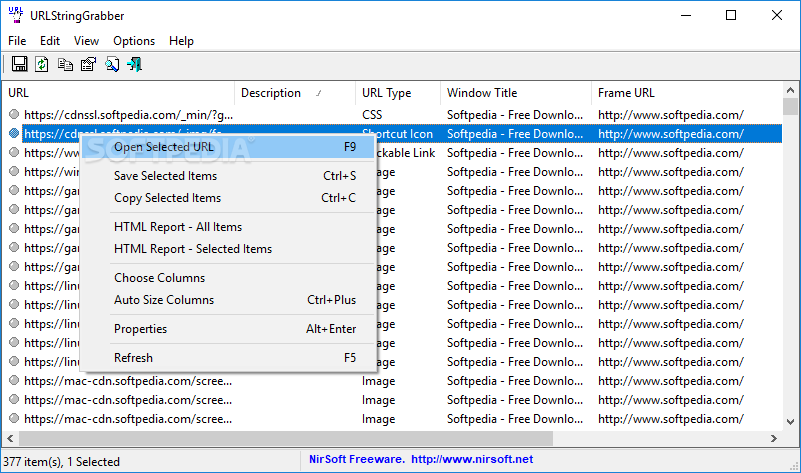The image size is (801, 473).
Task: Click the Find toolbar icon
Action: [112, 64]
